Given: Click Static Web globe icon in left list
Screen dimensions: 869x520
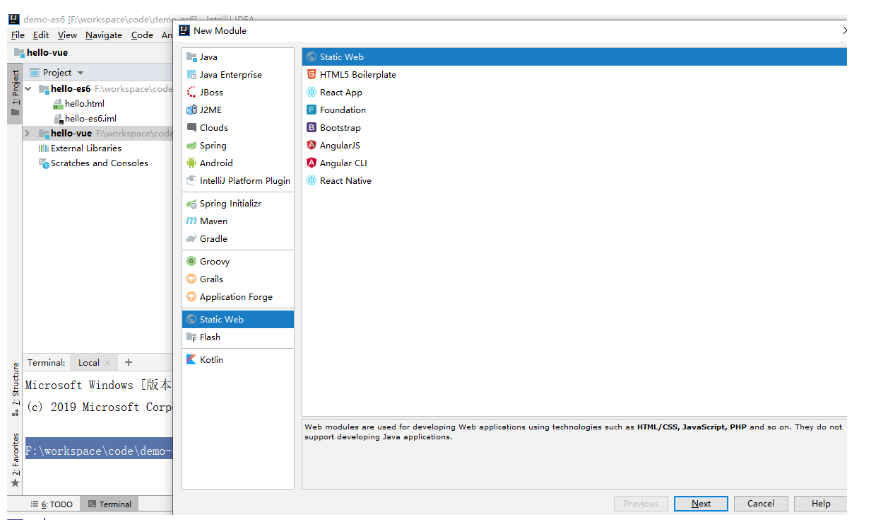Looking at the screenshot, I should point(191,319).
